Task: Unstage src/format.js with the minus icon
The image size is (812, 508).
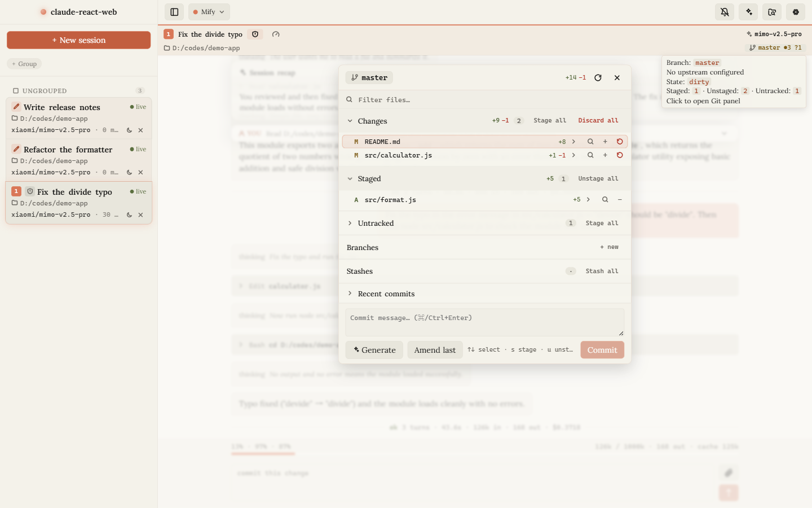Action: [620, 200]
